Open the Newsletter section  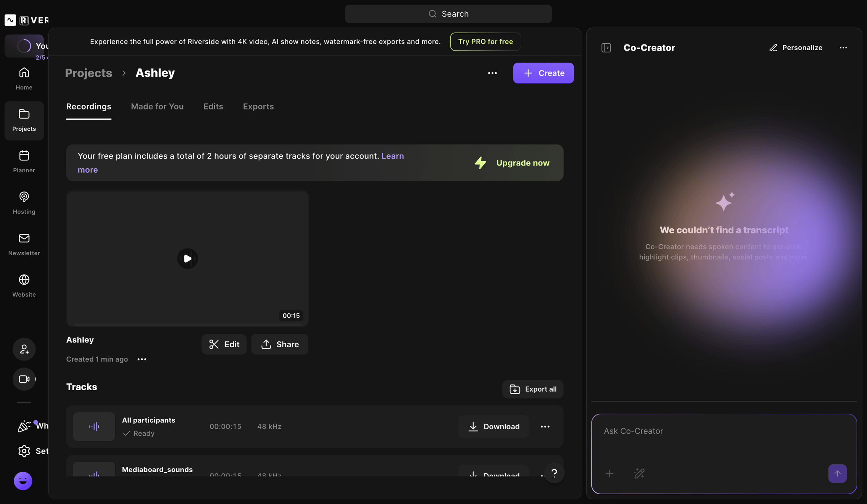(x=24, y=244)
